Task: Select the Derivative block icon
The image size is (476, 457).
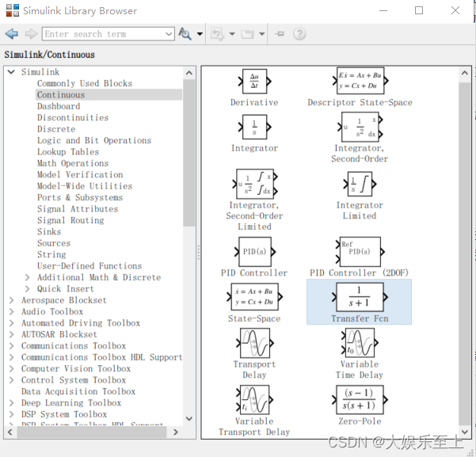Action: point(254,82)
